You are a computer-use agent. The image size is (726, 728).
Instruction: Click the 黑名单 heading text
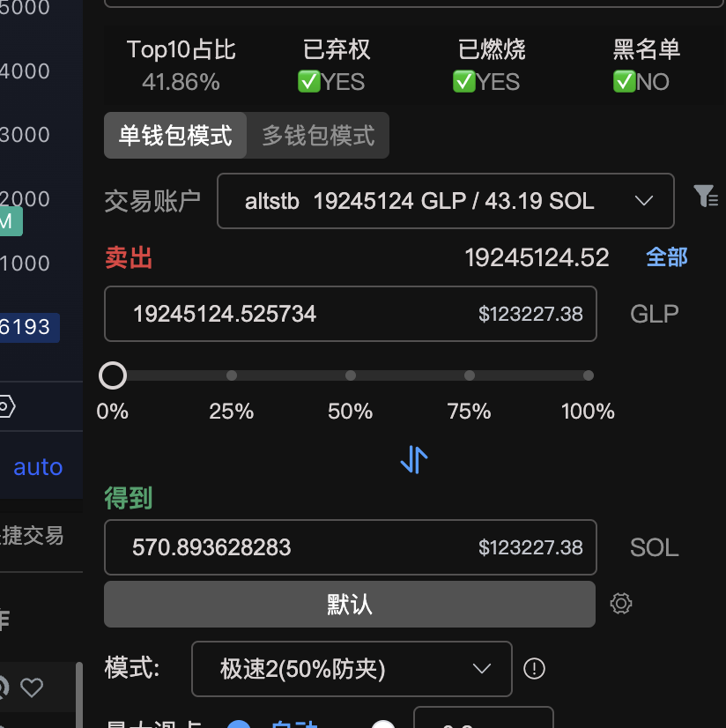[x=647, y=49]
